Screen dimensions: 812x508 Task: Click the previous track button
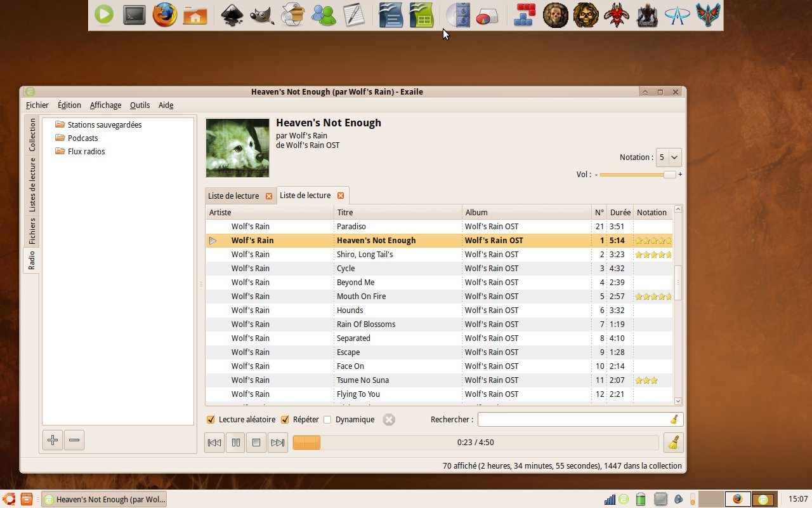(214, 443)
